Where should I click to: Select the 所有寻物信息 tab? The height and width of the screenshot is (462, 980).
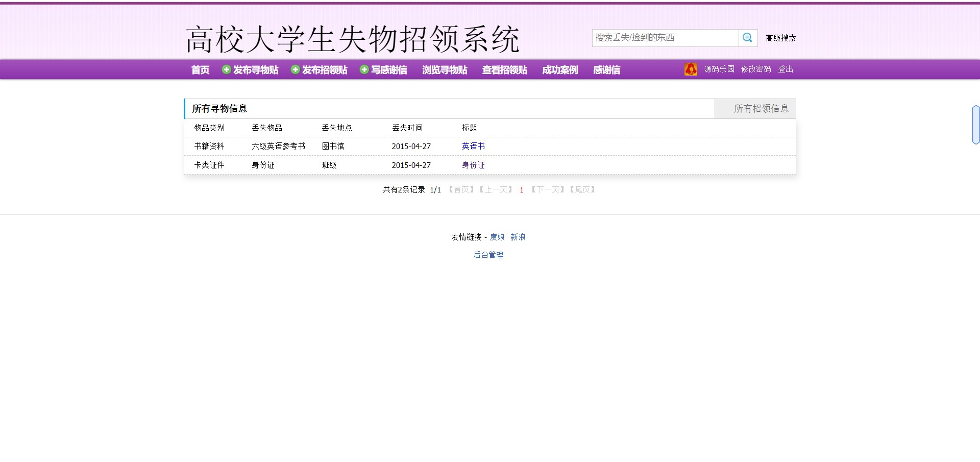[x=219, y=109]
